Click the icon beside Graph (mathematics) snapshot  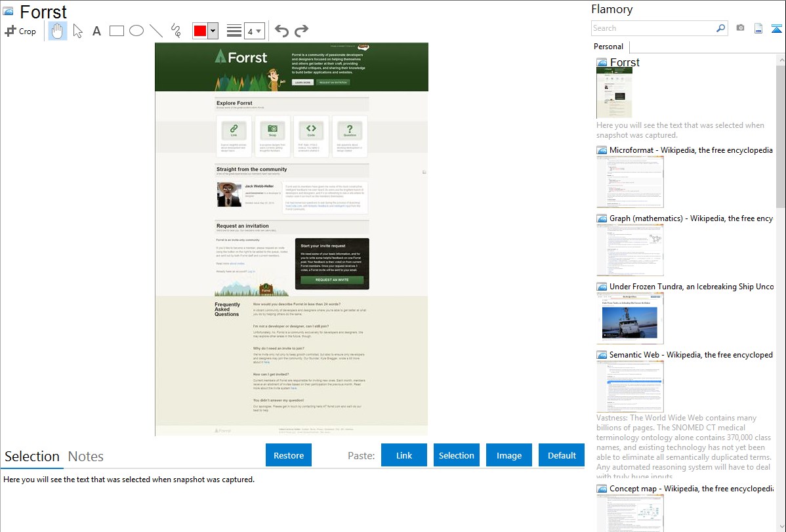602,218
